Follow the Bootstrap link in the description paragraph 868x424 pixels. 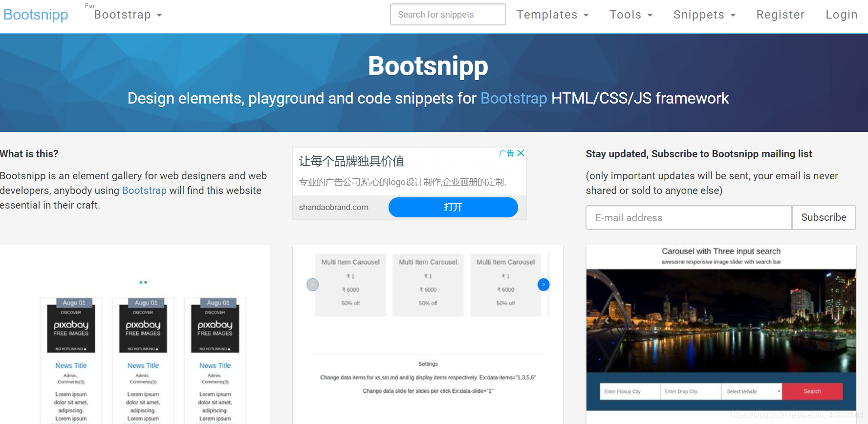pyautogui.click(x=144, y=191)
